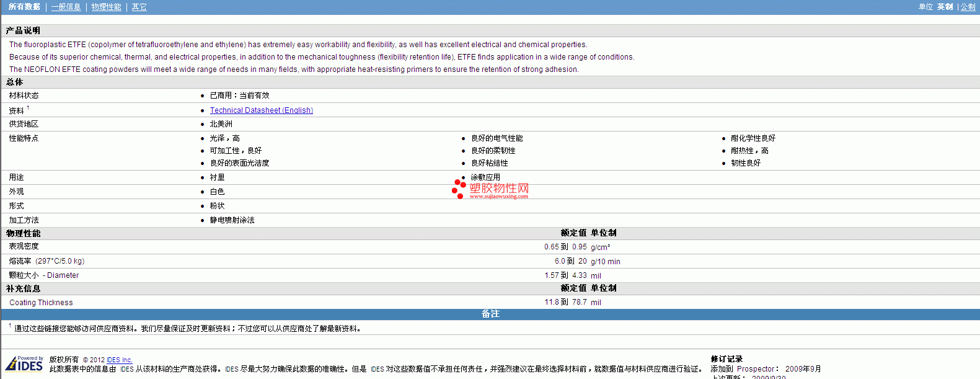Switch units to 公制
The image size is (980, 379).
(968, 7)
